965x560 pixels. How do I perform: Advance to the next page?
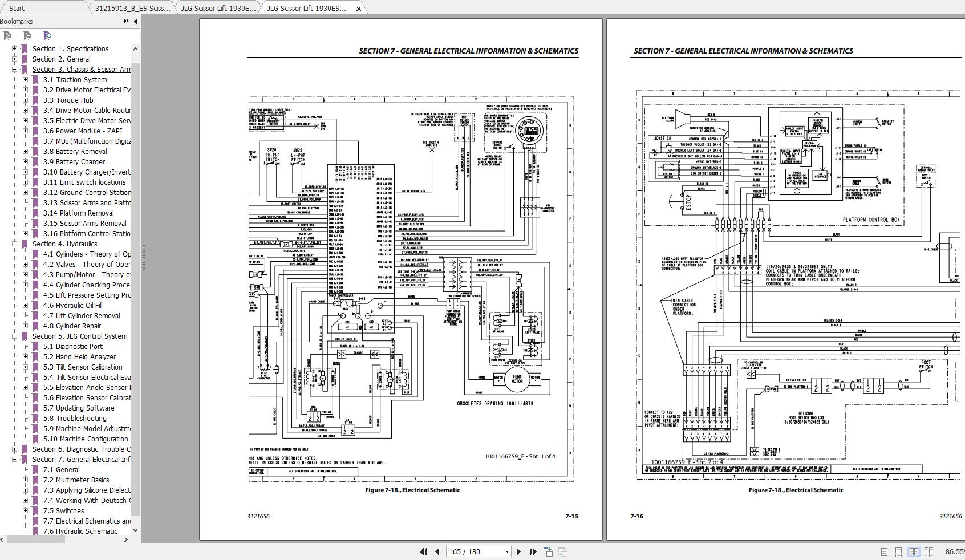point(518,551)
